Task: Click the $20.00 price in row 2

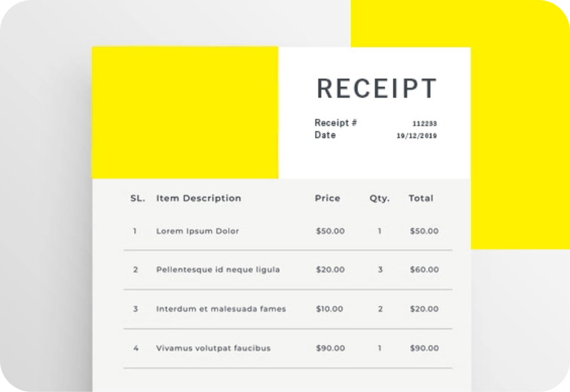Action: coord(330,269)
